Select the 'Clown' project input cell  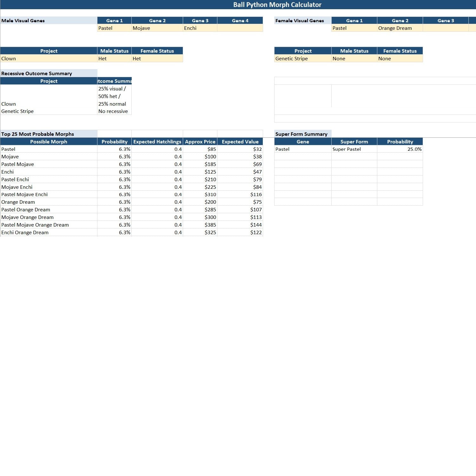[x=49, y=58]
